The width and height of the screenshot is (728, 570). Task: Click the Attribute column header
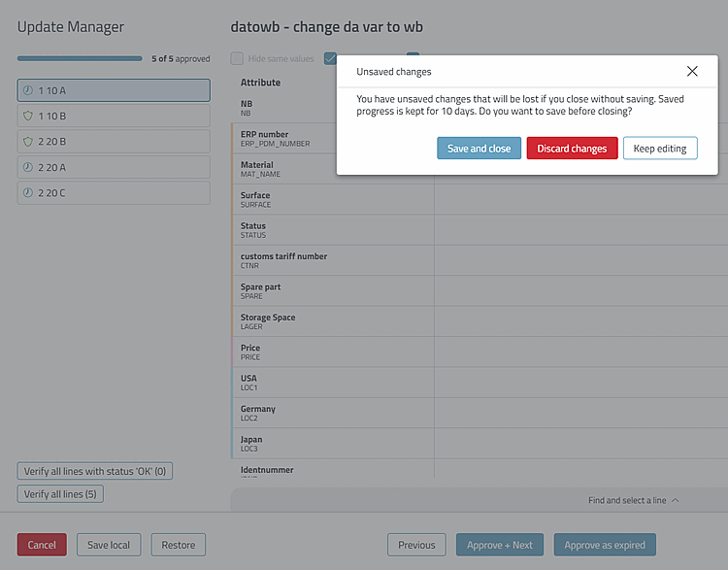pyautogui.click(x=260, y=83)
